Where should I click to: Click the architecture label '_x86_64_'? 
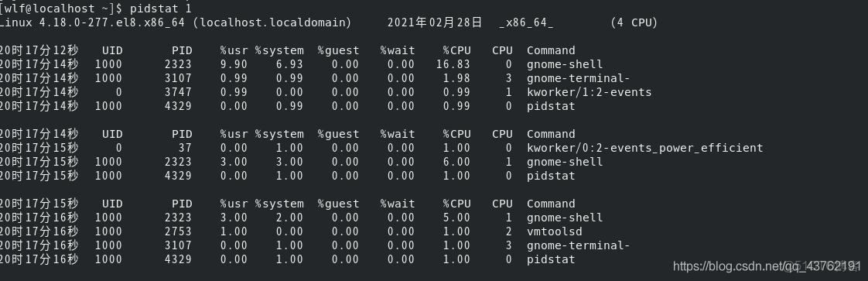click(526, 22)
